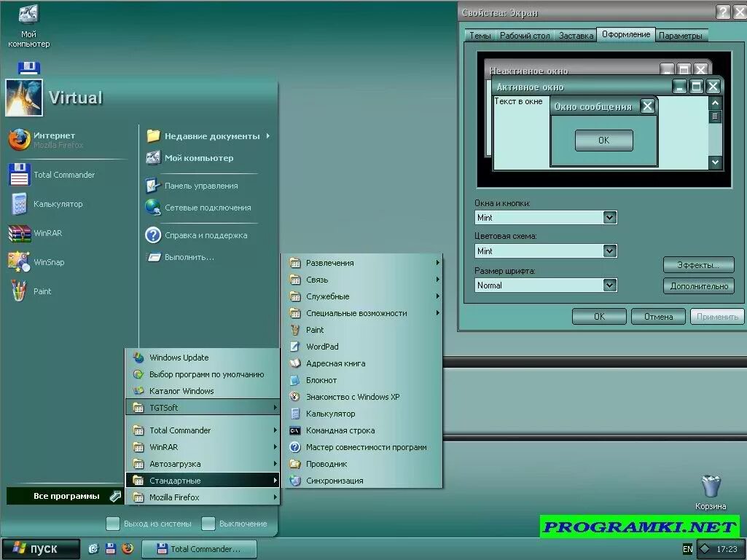Viewport: 747px width, 560px height.
Task: Open Синхронизация from submenu
Action: click(362, 481)
